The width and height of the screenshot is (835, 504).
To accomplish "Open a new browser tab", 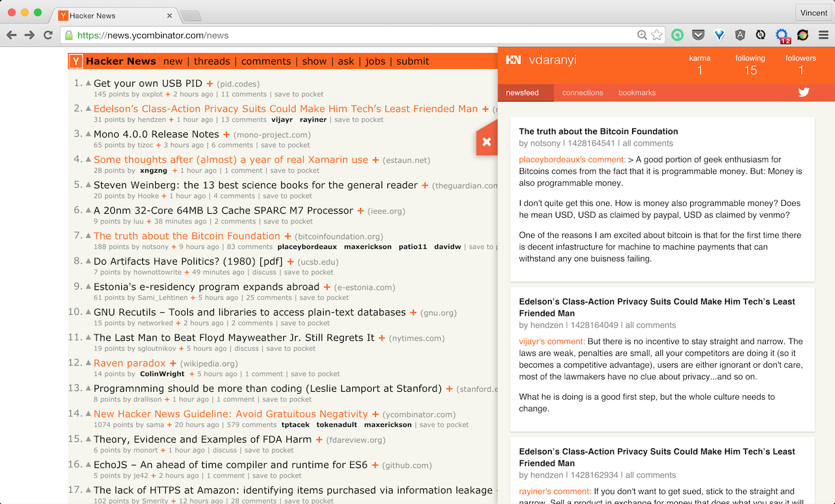I will (190, 16).
